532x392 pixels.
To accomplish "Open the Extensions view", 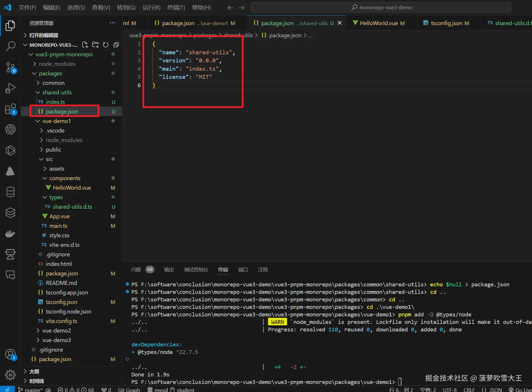I will (10, 109).
